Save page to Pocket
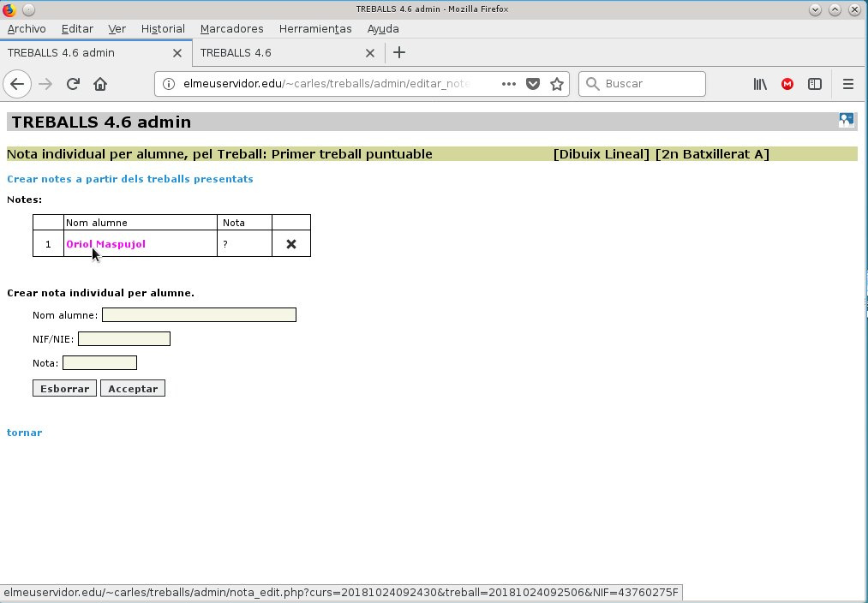The height and width of the screenshot is (603, 868). pyautogui.click(x=532, y=84)
